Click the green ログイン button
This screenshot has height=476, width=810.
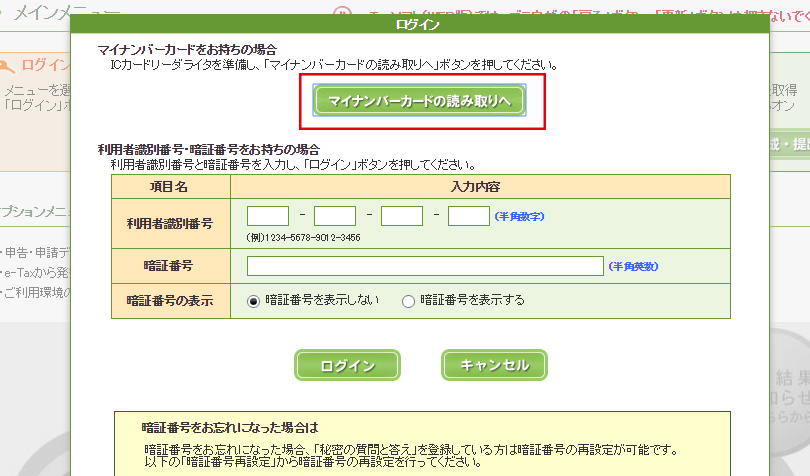[x=347, y=365]
